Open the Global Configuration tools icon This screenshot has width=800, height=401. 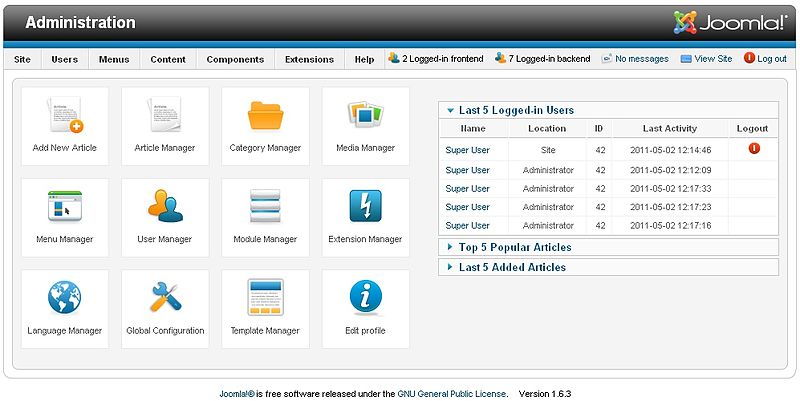point(165,297)
